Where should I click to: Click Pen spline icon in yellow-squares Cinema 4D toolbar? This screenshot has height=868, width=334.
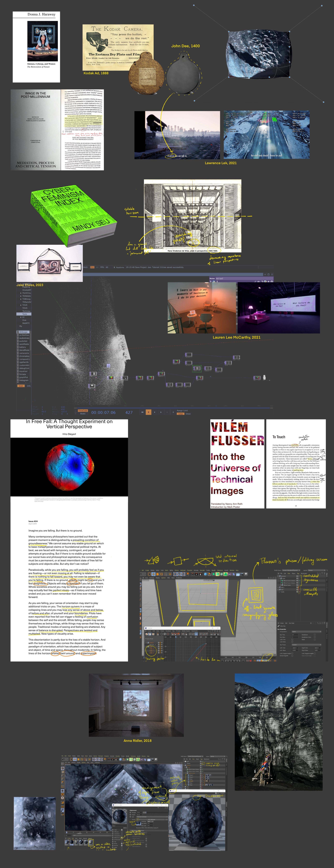pos(209,574)
